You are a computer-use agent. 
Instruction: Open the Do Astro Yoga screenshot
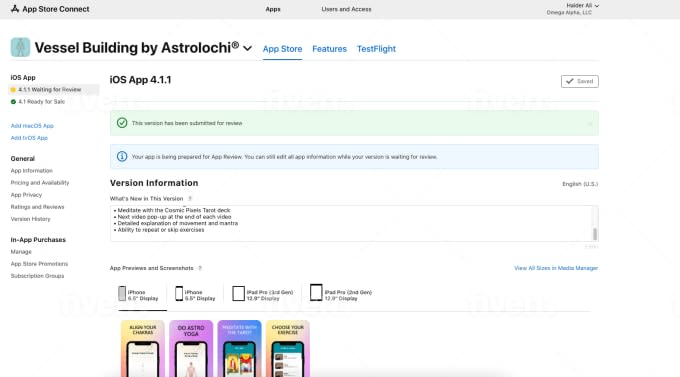tap(191, 349)
